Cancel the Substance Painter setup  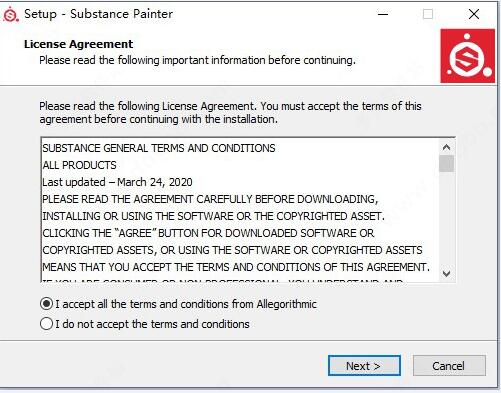pyautogui.click(x=449, y=366)
